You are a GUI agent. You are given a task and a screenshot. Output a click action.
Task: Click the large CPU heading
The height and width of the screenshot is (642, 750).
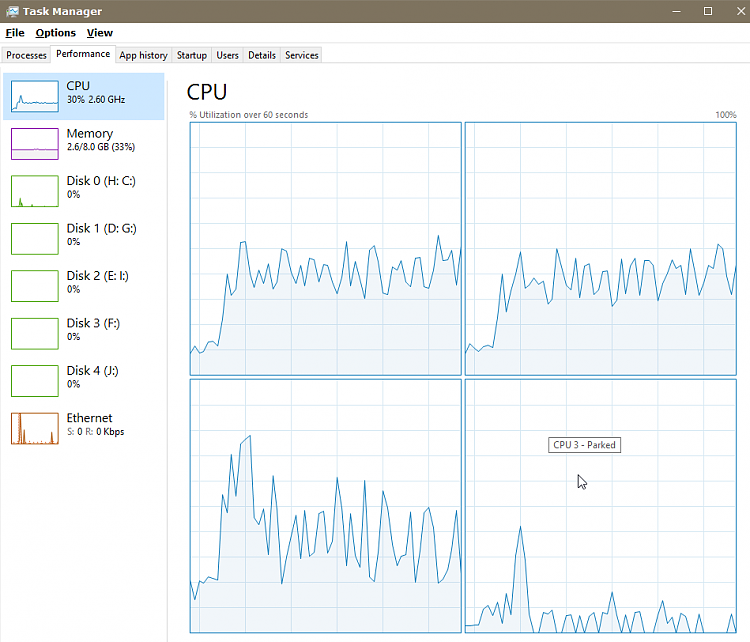207,92
